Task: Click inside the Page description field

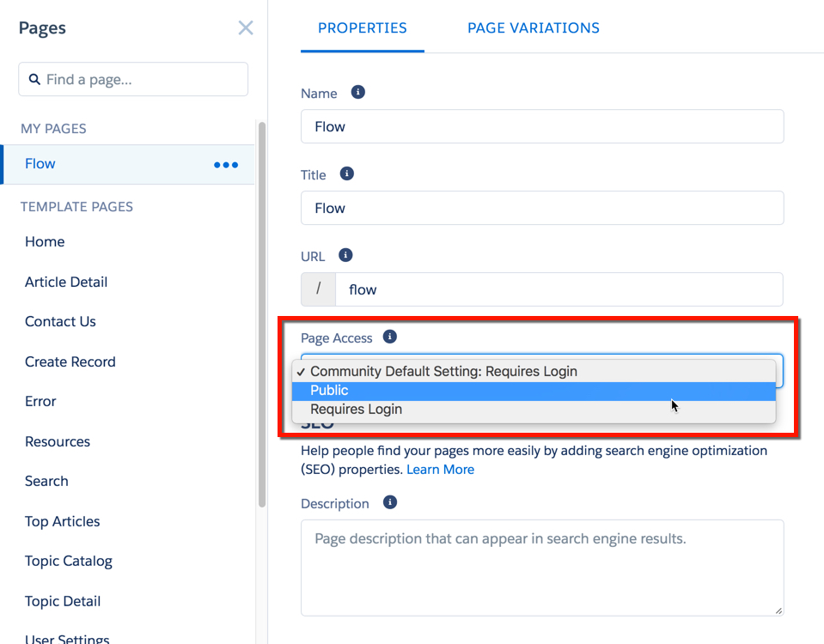Action: coord(541,567)
